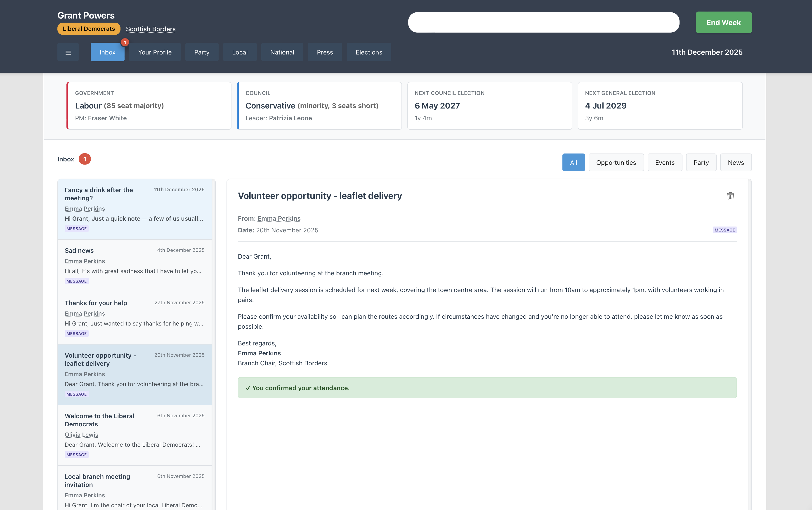812x510 pixels.
Task: Open the National tab
Action: point(282,52)
